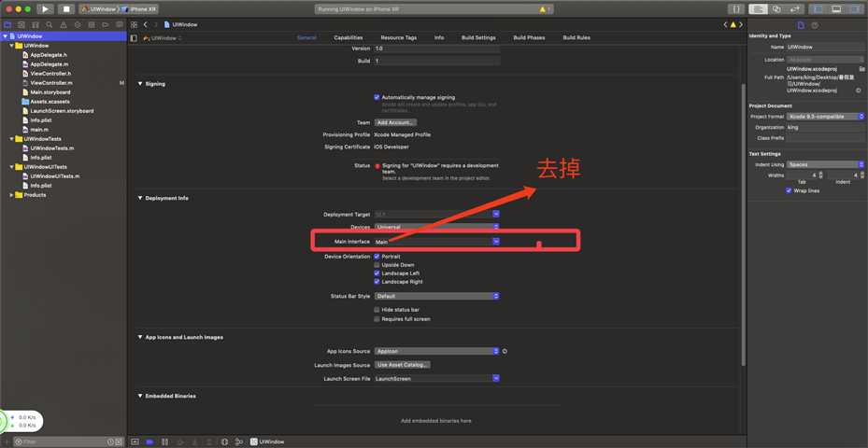
Task: Open the Library with braces button
Action: click(736, 8)
